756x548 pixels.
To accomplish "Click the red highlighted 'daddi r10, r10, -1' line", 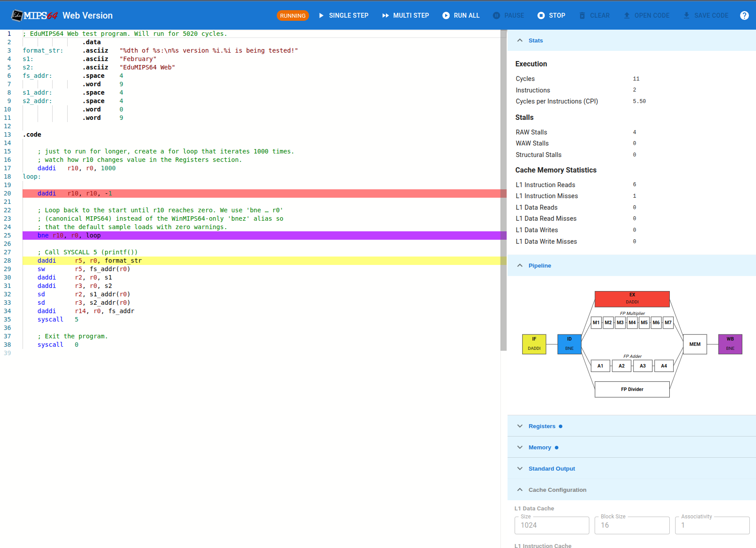I will coord(264,193).
